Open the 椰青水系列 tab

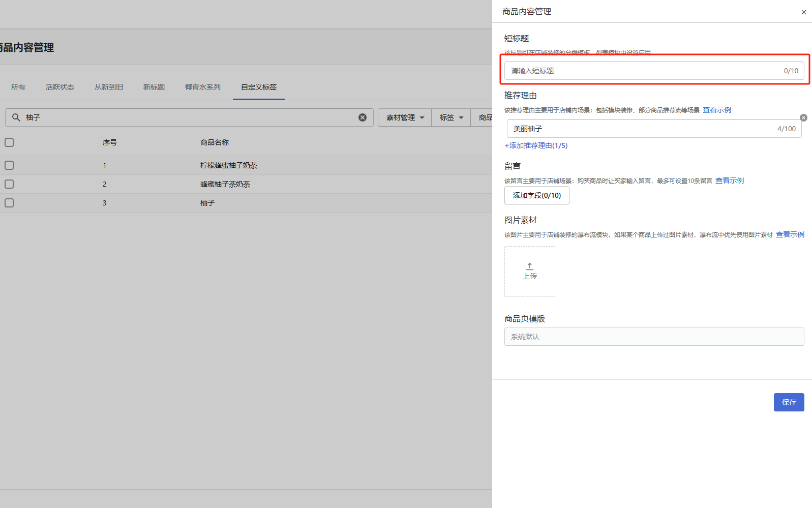coord(202,87)
